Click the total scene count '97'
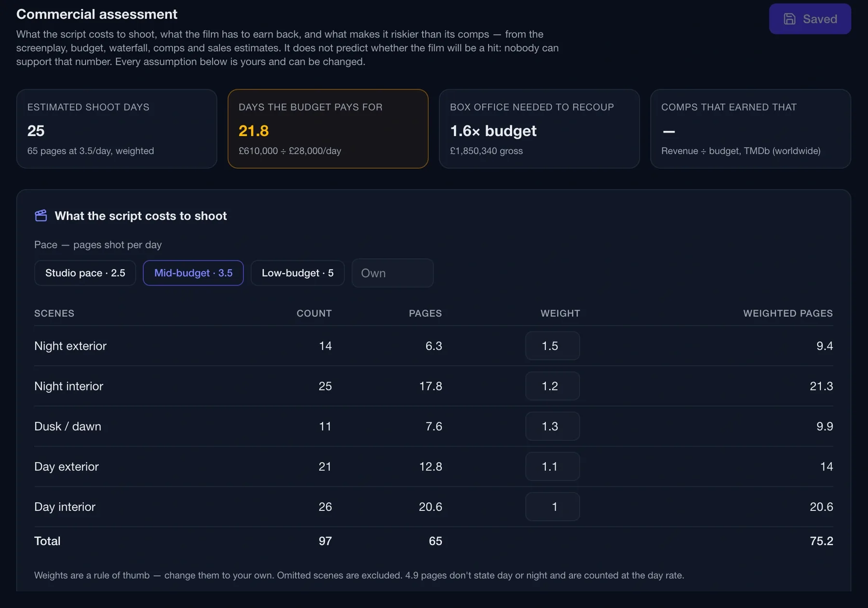Image resolution: width=868 pixels, height=608 pixels. pos(325,541)
